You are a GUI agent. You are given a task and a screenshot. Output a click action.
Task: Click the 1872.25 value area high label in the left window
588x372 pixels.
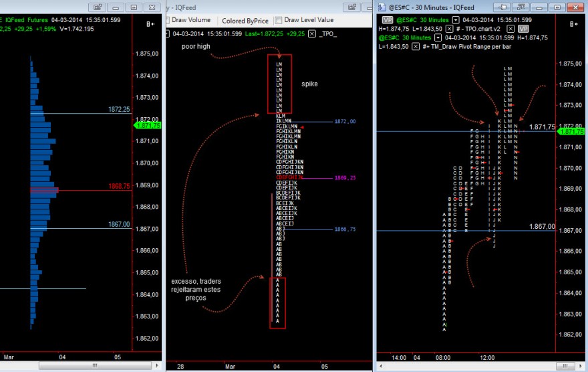(x=119, y=109)
